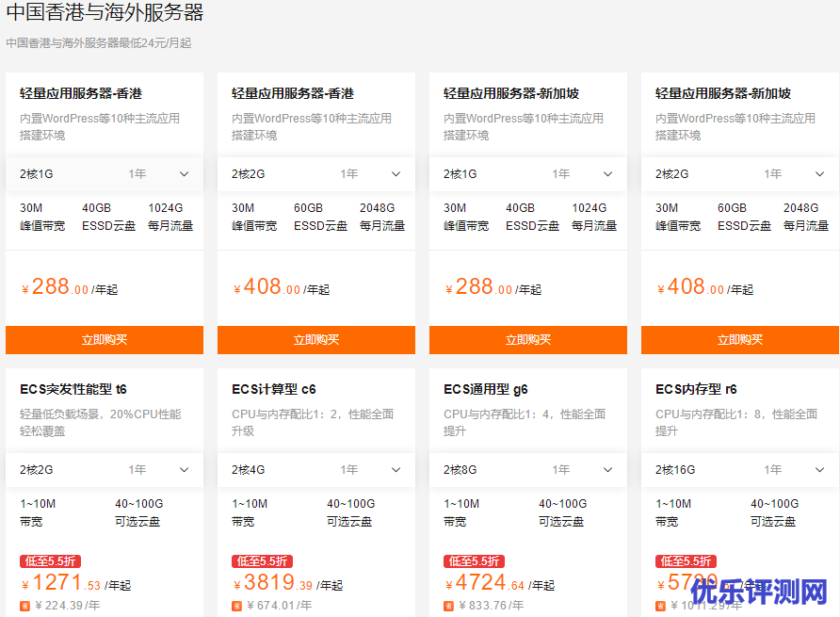Click the ECS内存型 r6 card title
Image resolution: width=840 pixels, height=617 pixels.
click(696, 389)
